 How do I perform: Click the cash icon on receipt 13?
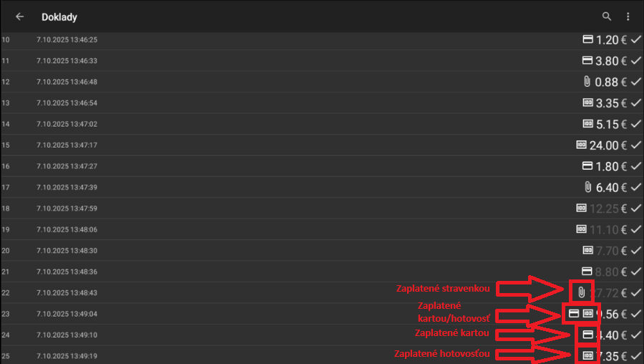[x=587, y=102]
